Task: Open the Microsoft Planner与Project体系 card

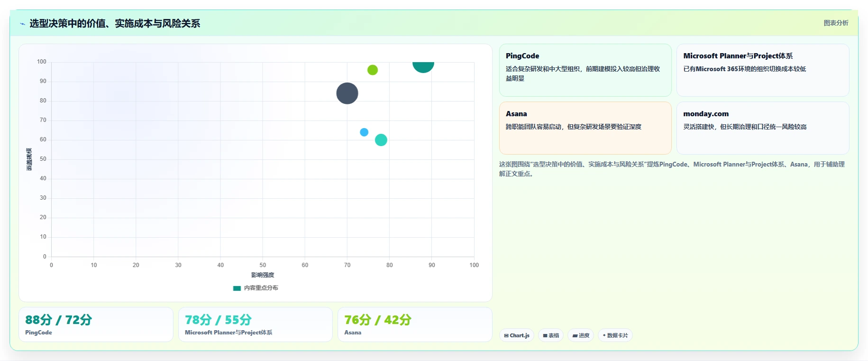Action: tap(762, 70)
